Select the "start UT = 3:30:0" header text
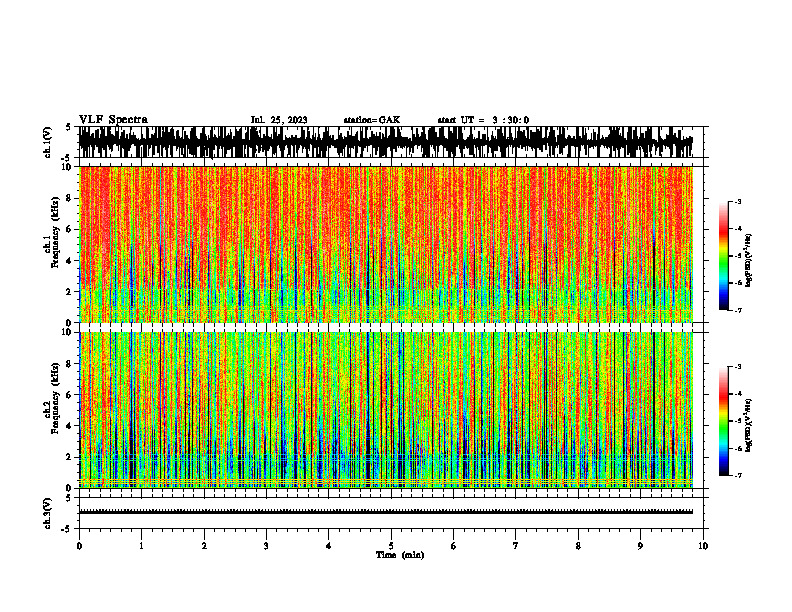The width and height of the screenshot is (792, 612). [x=483, y=120]
